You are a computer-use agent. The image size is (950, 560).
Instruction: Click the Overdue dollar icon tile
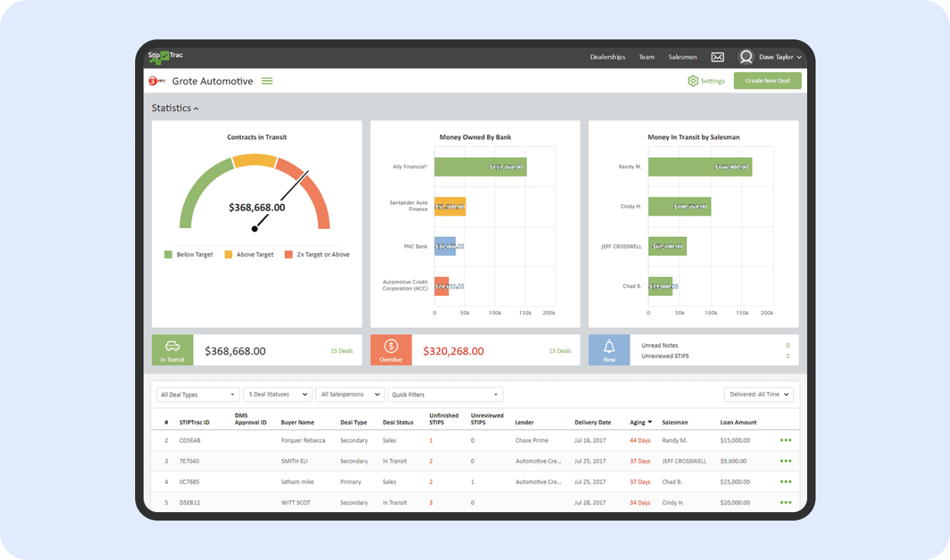(x=391, y=350)
